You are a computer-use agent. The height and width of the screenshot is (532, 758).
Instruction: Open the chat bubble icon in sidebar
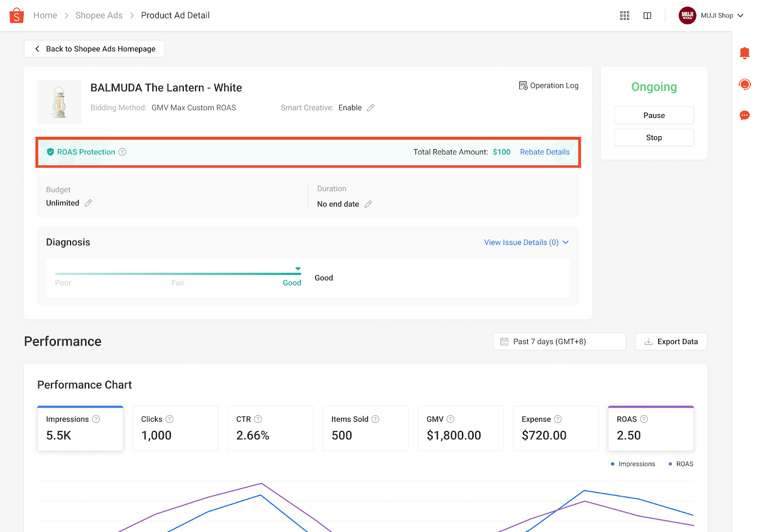pyautogui.click(x=745, y=115)
